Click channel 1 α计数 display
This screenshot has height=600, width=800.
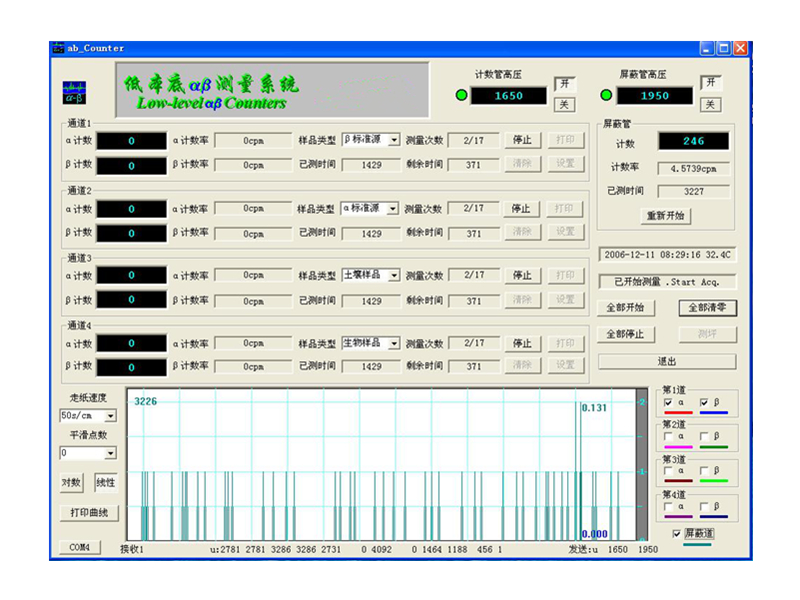tap(132, 141)
